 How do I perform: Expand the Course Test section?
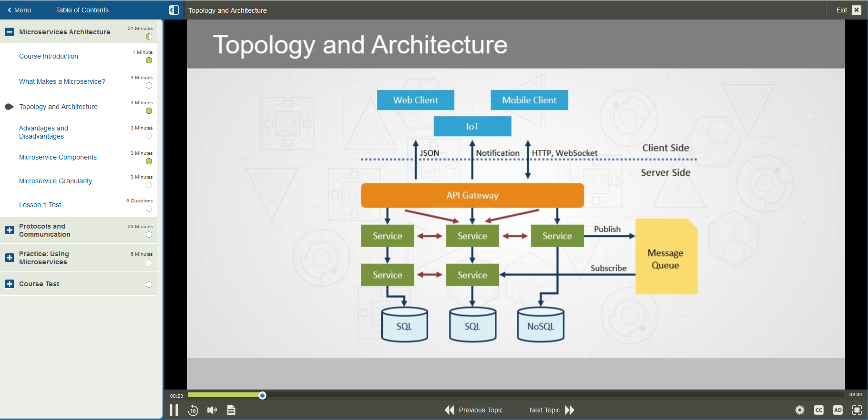pyautogui.click(x=10, y=284)
